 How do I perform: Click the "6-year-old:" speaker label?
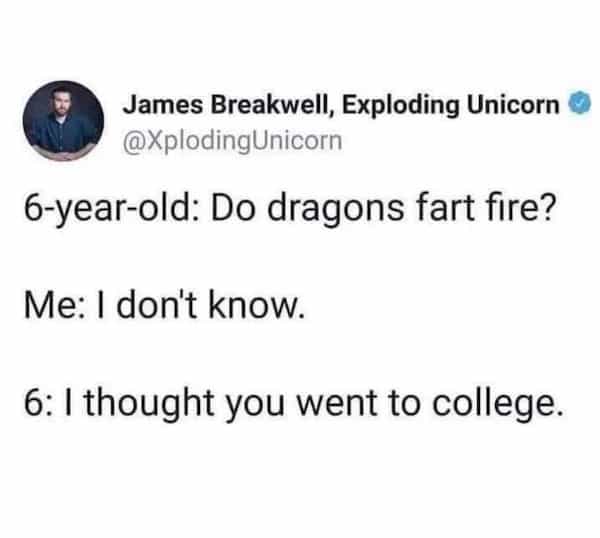111,210
